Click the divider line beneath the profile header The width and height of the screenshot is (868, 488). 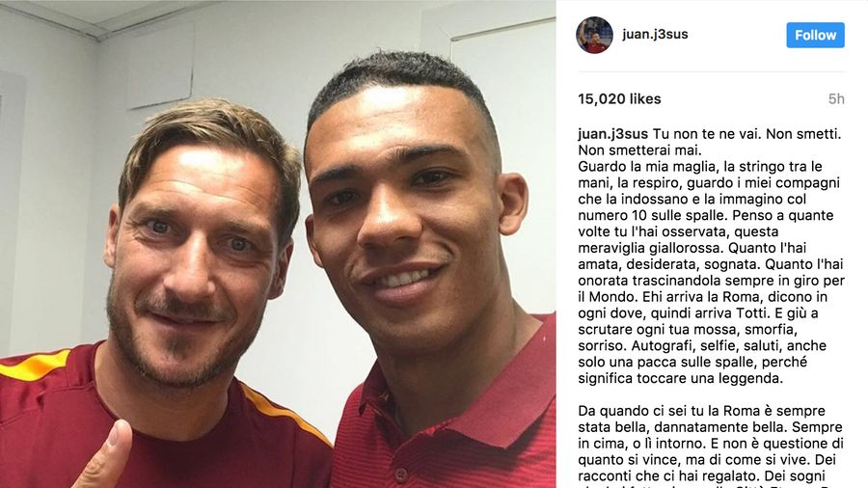711,72
